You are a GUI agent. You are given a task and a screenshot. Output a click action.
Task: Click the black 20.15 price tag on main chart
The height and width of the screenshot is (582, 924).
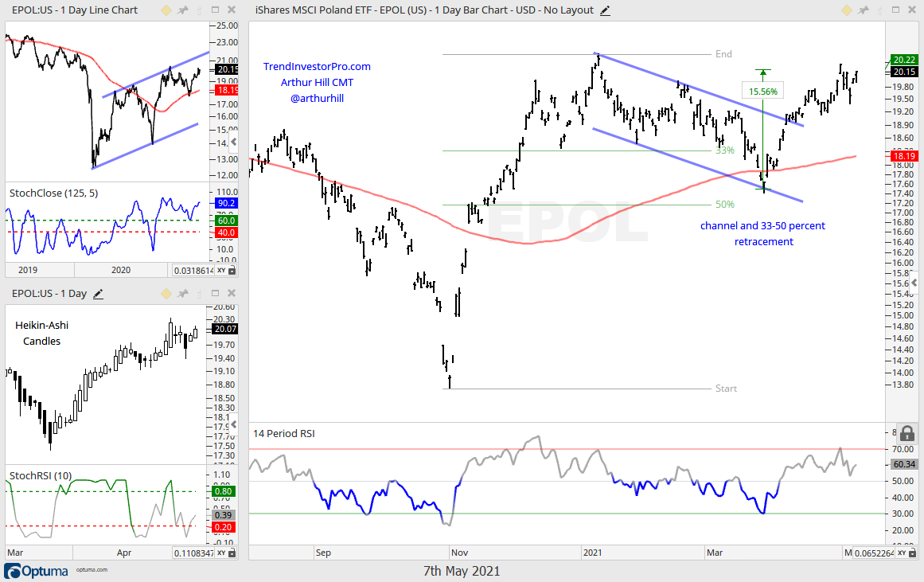coord(904,72)
